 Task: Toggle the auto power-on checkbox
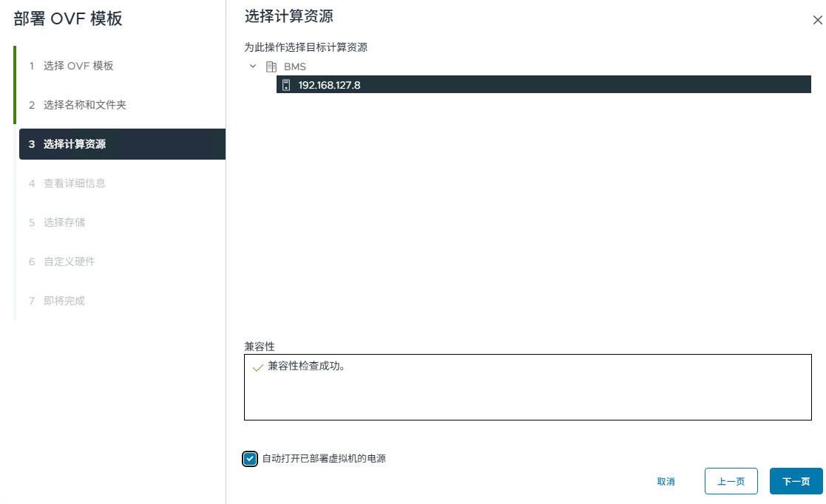(x=250, y=459)
